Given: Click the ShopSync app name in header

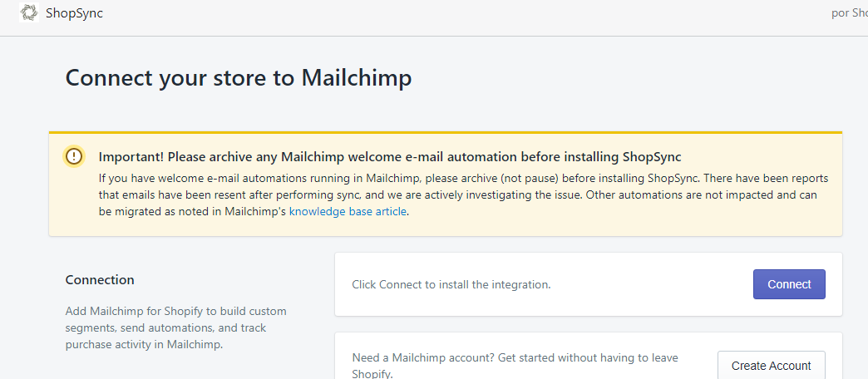Looking at the screenshot, I should tap(75, 13).
